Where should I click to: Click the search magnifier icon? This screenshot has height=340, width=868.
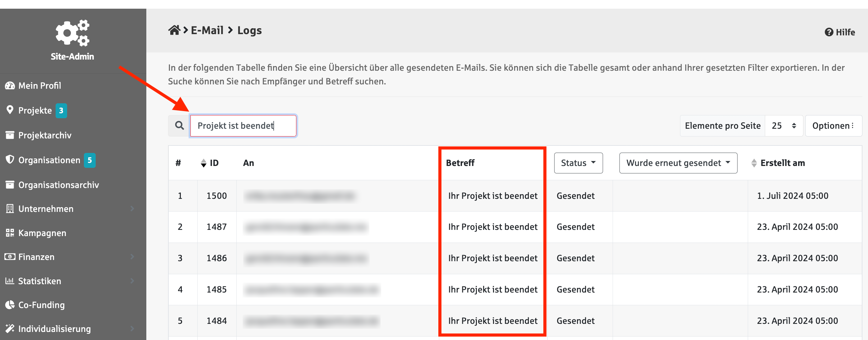(x=179, y=126)
